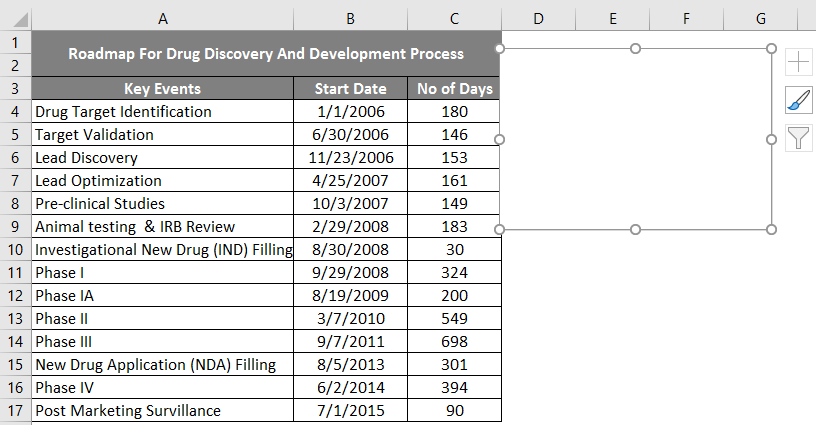Image resolution: width=816 pixels, height=425 pixels.
Task: Click the chart's right-middle resize handle
Action: (771, 139)
